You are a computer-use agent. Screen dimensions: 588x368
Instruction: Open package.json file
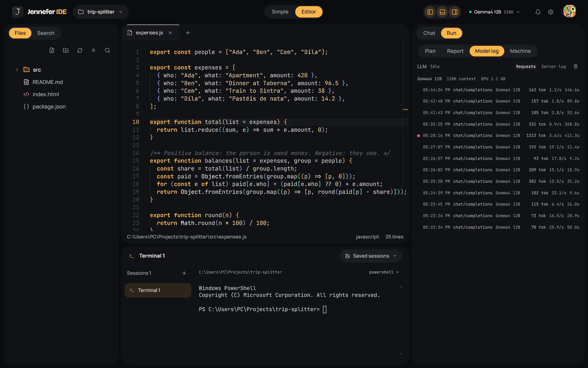49,106
